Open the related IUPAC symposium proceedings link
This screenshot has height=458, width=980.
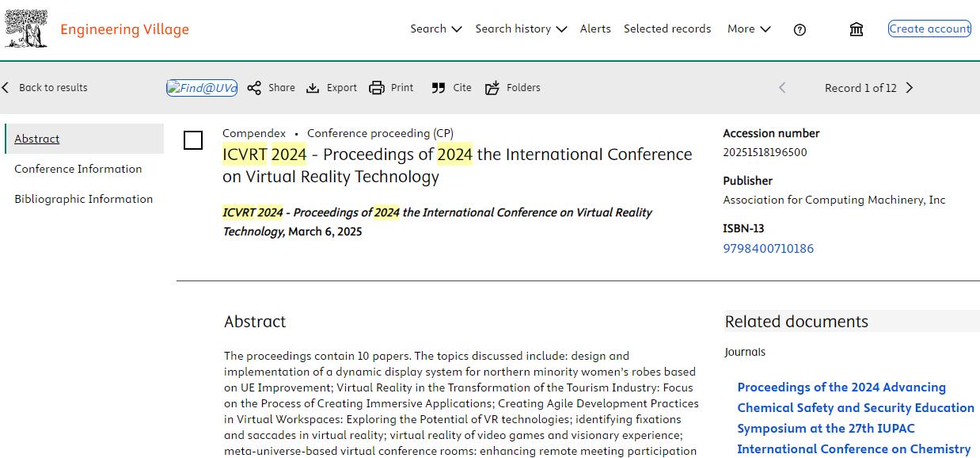point(856,418)
